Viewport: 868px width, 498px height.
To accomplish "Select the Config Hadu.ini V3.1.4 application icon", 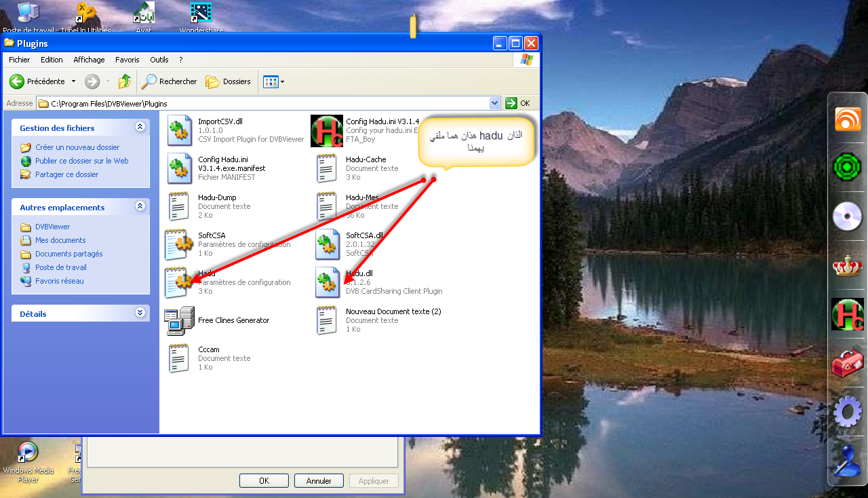I will click(326, 131).
